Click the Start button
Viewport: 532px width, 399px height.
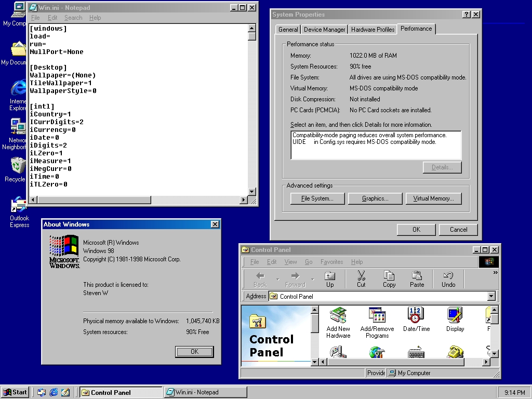click(x=15, y=392)
